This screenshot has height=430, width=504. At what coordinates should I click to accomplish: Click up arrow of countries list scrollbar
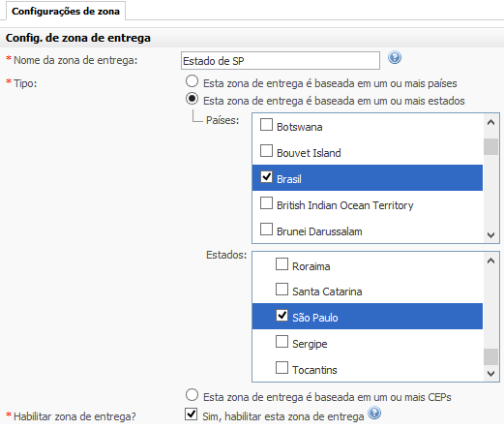point(490,122)
